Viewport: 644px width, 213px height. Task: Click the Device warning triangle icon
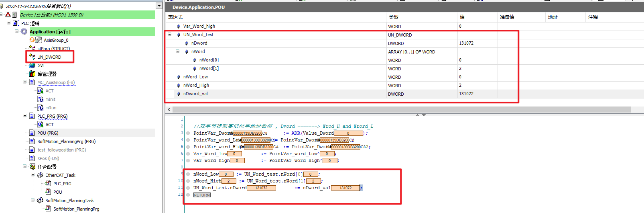pyautogui.click(x=8, y=15)
